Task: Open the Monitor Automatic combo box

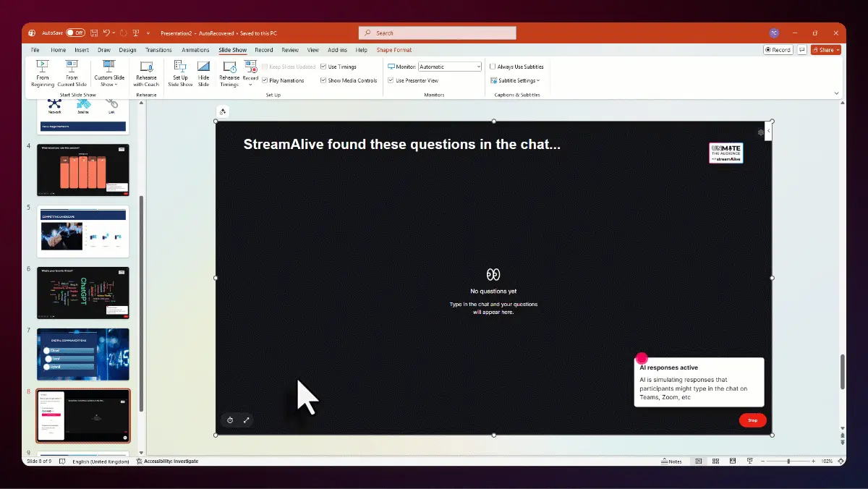Action: coord(449,67)
